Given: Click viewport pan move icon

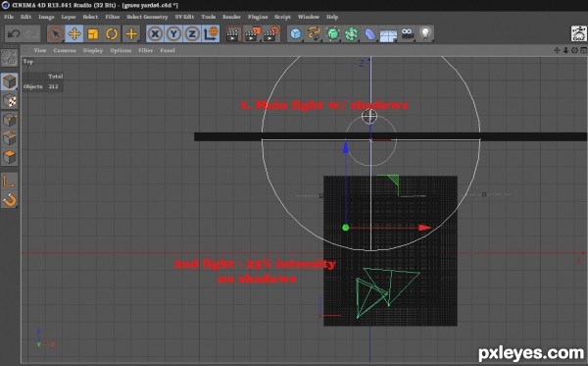Looking at the screenshot, I should pyautogui.click(x=557, y=50).
